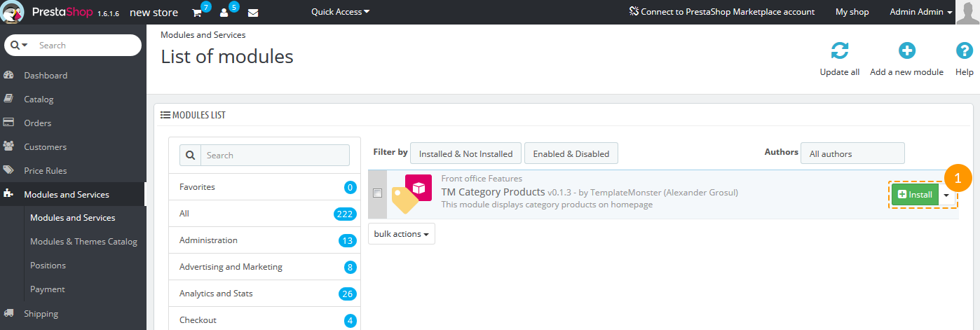
Task: Open Modules & Themes Catalog
Action: tap(83, 241)
